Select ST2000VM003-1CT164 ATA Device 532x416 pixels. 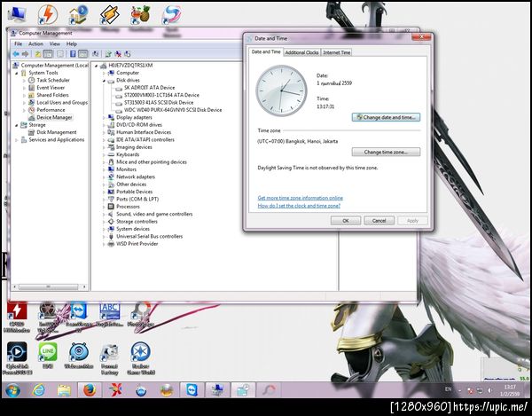point(161,95)
